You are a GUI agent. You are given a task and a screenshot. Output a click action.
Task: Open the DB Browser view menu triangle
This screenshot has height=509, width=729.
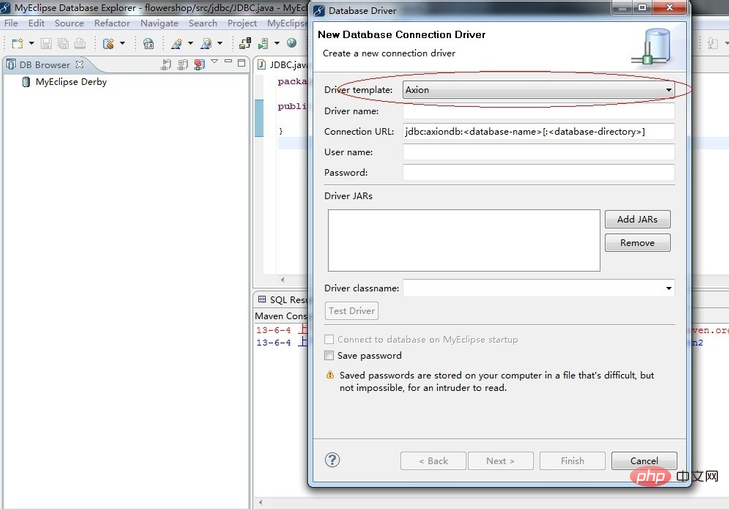pos(214,61)
